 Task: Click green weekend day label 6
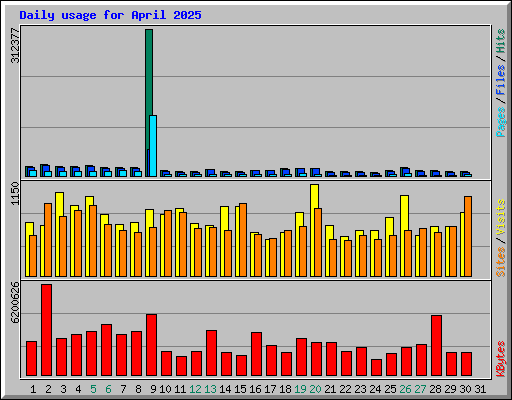click(108, 389)
